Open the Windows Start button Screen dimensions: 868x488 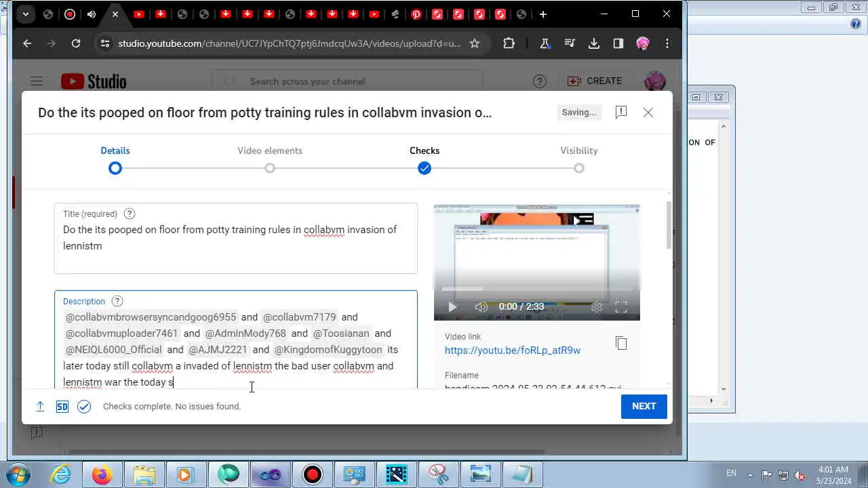(x=18, y=474)
